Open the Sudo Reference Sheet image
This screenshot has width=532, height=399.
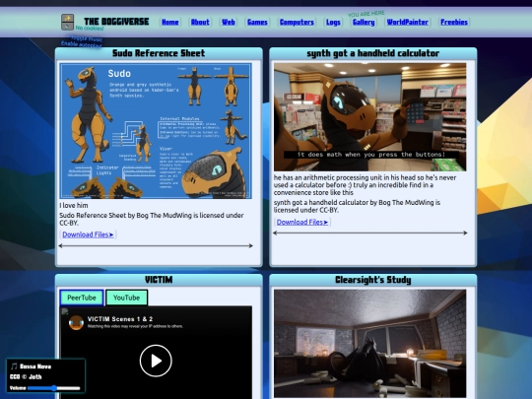click(x=156, y=131)
